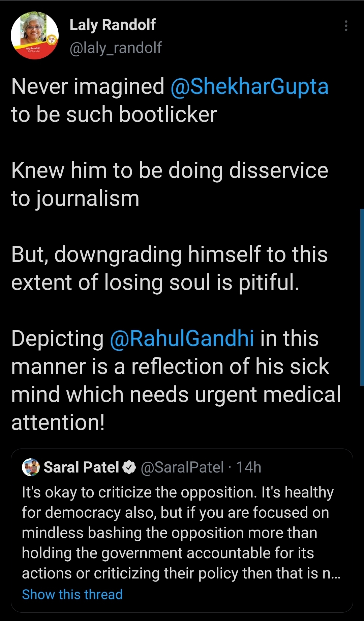Click the "mind which needs urgent medical" line

[176, 395]
